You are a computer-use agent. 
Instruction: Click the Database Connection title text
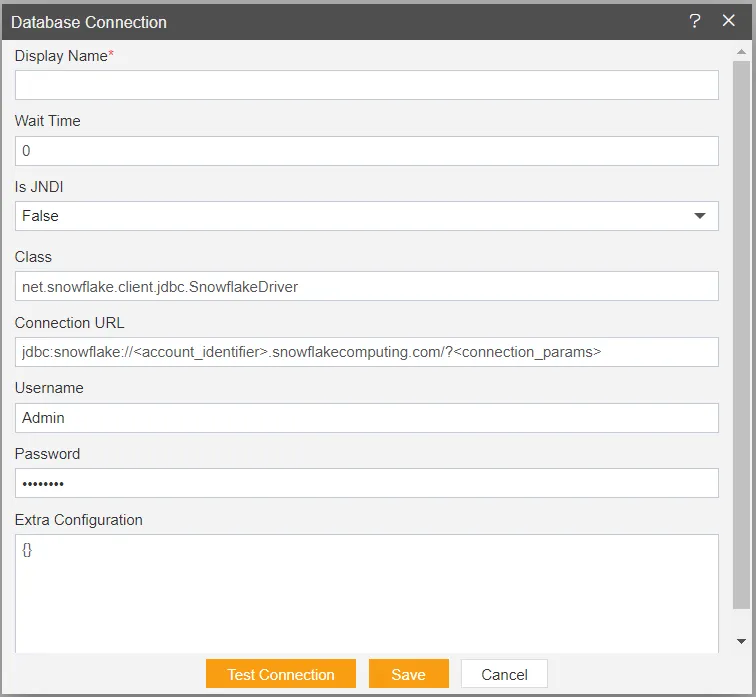[89, 22]
